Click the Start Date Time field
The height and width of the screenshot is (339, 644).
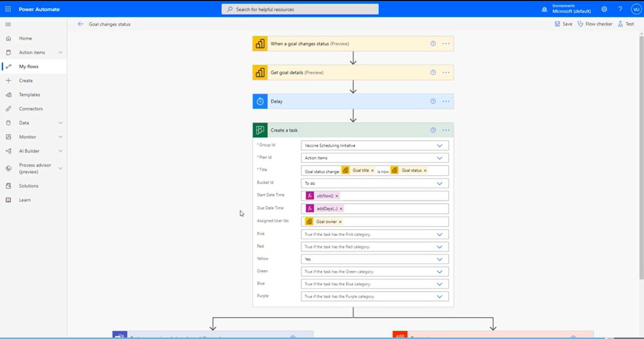(x=375, y=196)
